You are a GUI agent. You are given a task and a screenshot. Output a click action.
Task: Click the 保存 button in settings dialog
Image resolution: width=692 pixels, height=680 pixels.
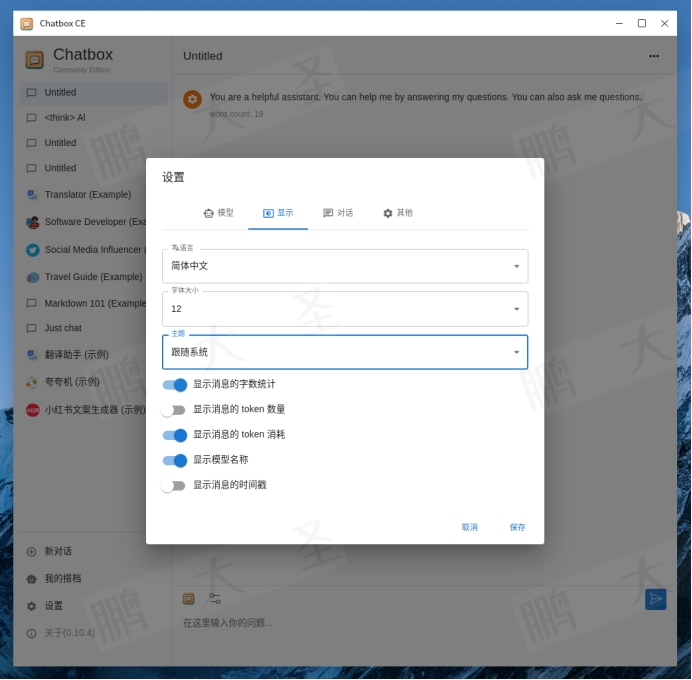pyautogui.click(x=517, y=527)
